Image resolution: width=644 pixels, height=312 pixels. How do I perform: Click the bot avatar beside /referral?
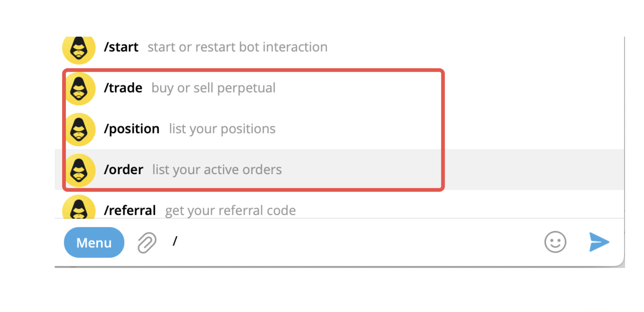pos(79,208)
